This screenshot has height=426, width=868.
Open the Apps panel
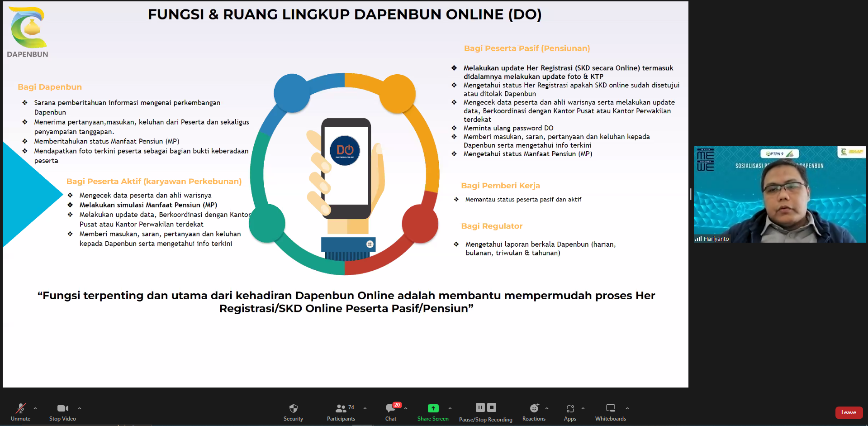(x=570, y=412)
